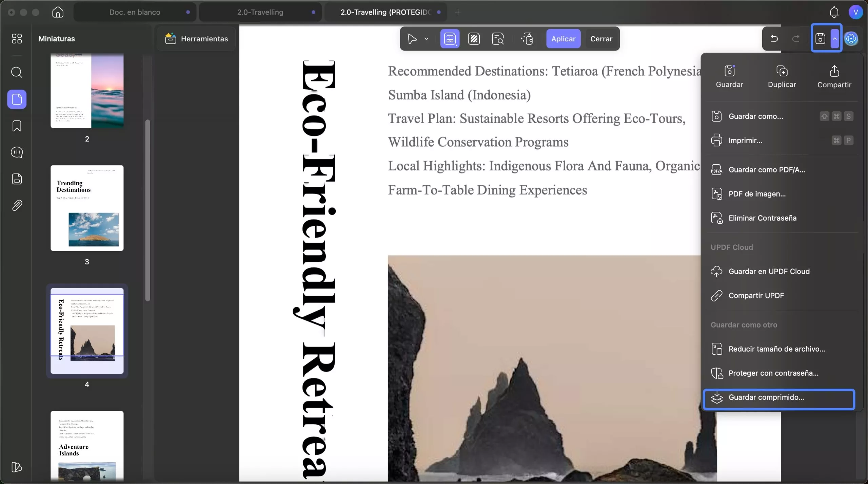Viewport: 868px width, 484px height.
Task: Open the Bookmarks panel icon
Action: pos(17,126)
